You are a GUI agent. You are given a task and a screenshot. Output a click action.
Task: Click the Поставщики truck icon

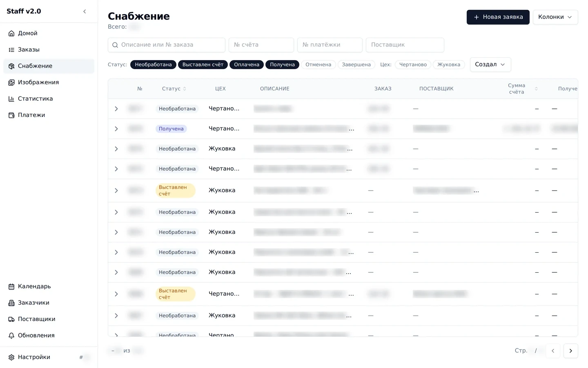pos(11,319)
